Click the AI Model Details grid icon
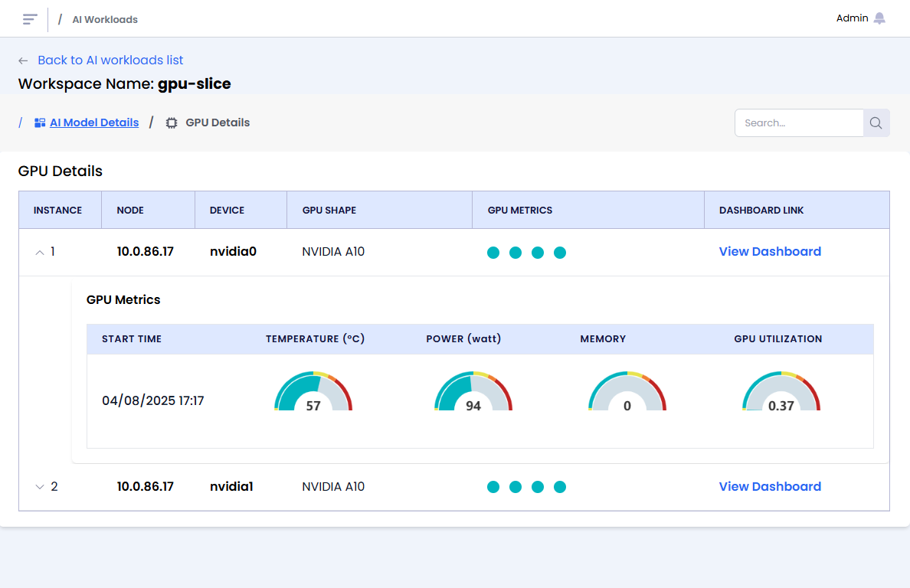 40,122
